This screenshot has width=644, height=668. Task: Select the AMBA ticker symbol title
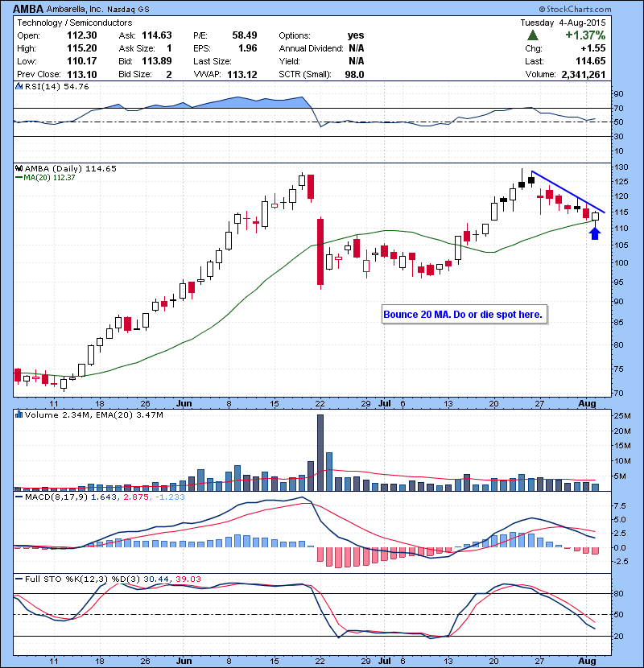click(x=28, y=9)
